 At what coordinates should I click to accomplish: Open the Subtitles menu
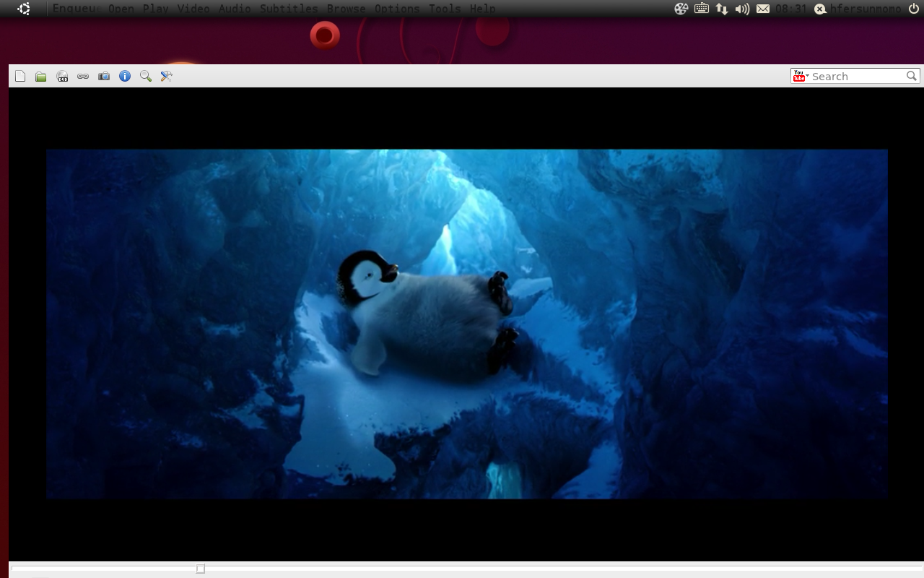(289, 9)
